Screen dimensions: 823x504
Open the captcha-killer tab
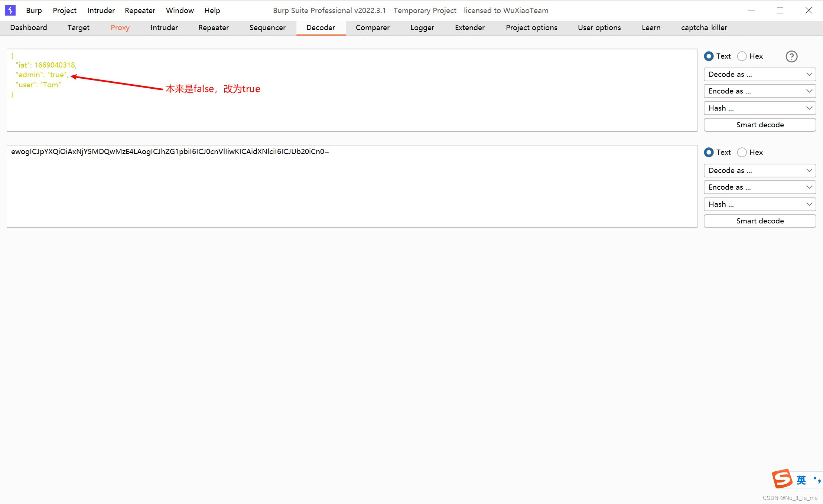(704, 27)
